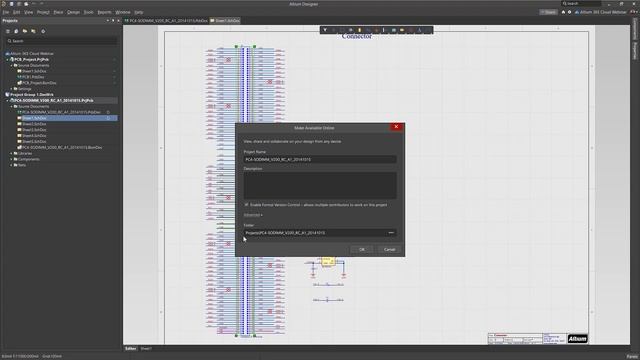Expand the Components folder
This screenshot has height=360, width=640.
(x=11, y=159)
